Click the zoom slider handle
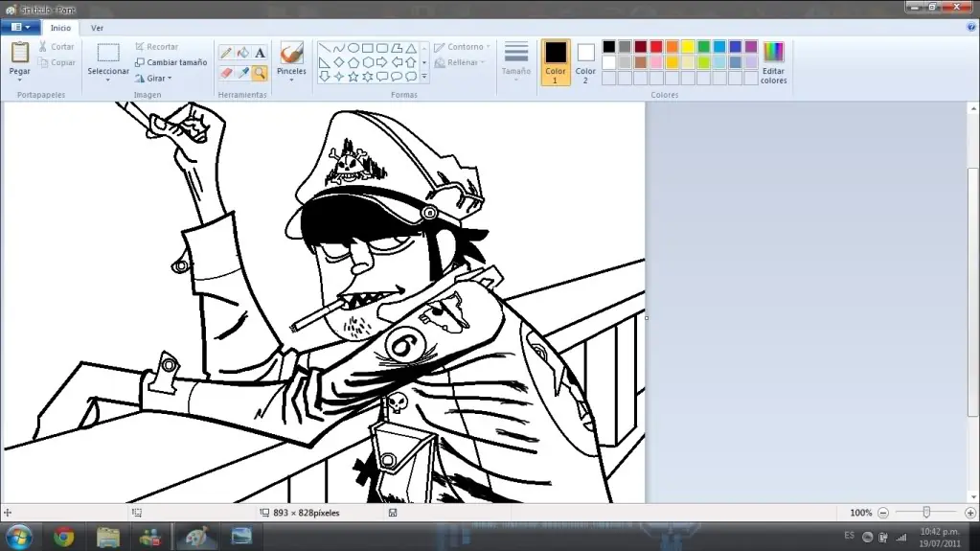 [926, 513]
